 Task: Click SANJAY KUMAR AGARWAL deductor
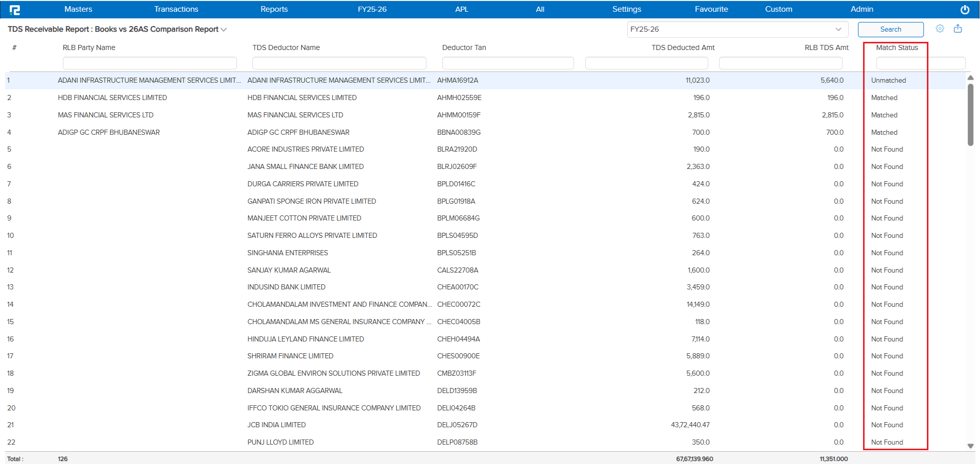[x=289, y=270]
